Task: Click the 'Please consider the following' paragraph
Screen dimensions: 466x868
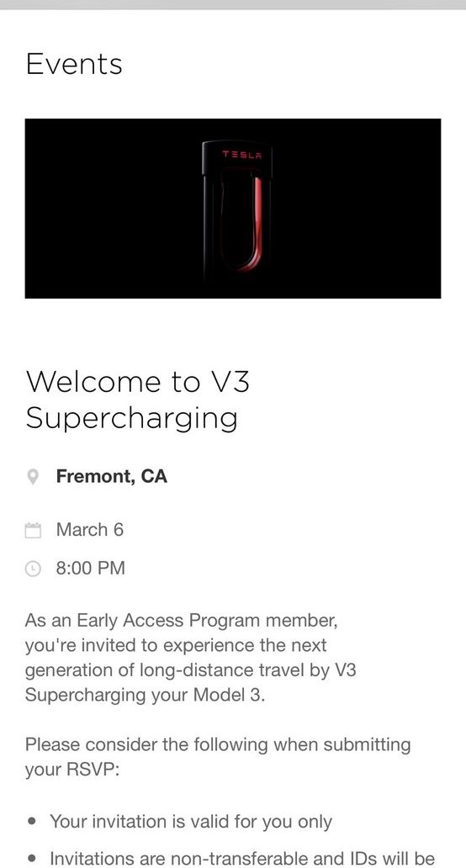Action: click(x=218, y=757)
